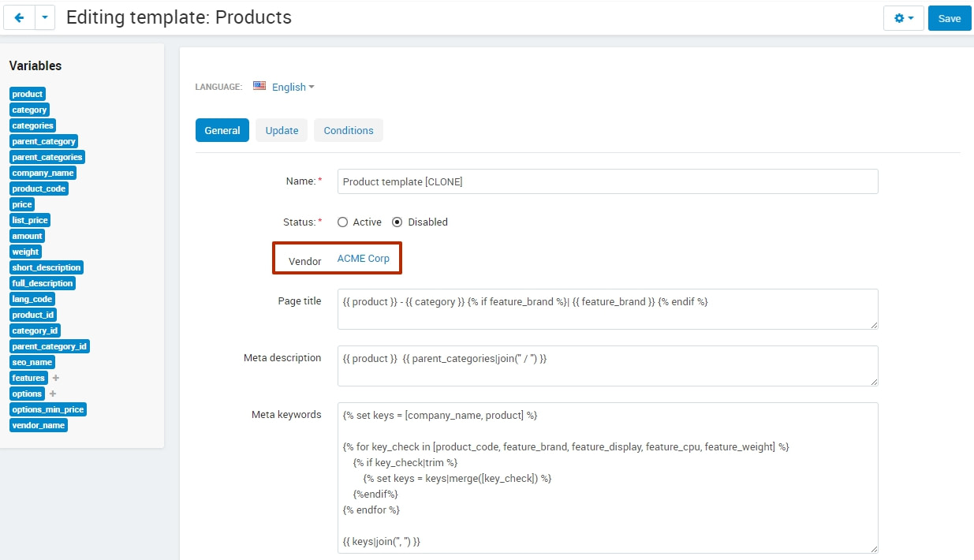
Task: Expand features variable plus icon
Action: point(56,378)
